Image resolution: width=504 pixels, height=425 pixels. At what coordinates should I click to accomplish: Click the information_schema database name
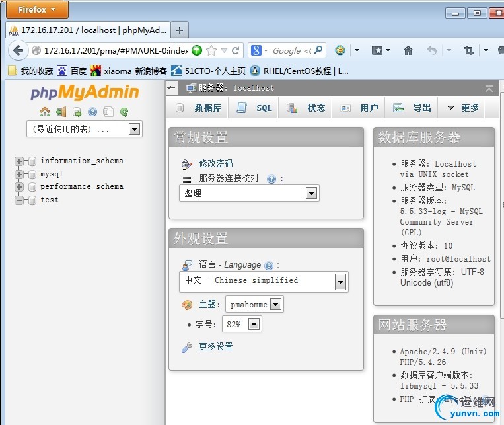tap(82, 161)
